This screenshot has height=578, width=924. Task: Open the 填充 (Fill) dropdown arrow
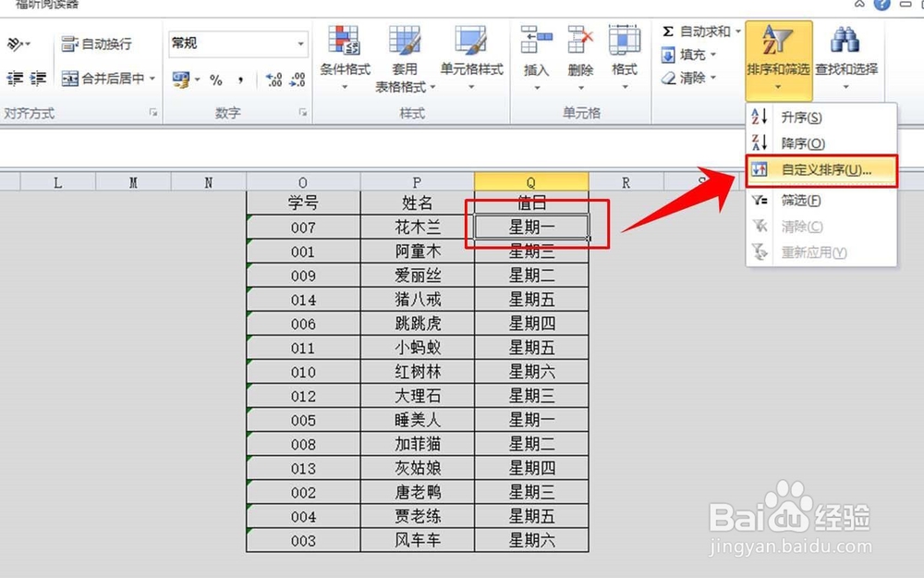(714, 54)
